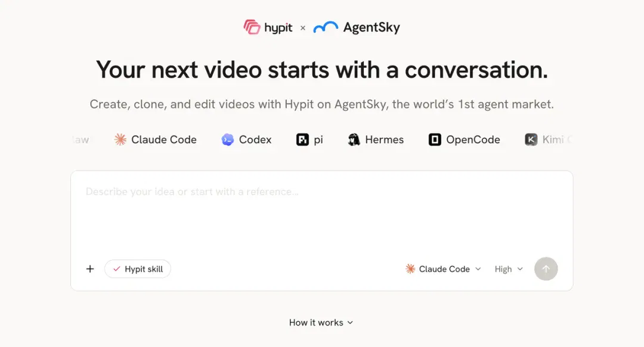The height and width of the screenshot is (347, 644).
Task: Select the Codex agent label
Action: (255, 140)
